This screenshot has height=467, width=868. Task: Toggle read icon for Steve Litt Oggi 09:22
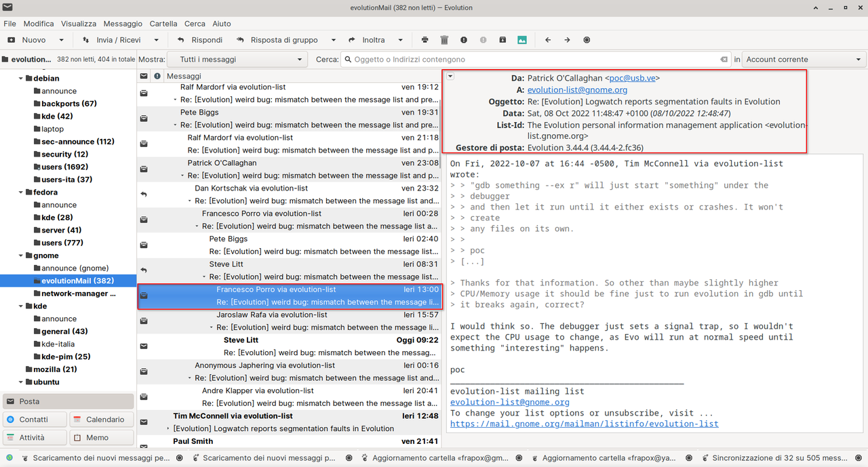point(144,346)
